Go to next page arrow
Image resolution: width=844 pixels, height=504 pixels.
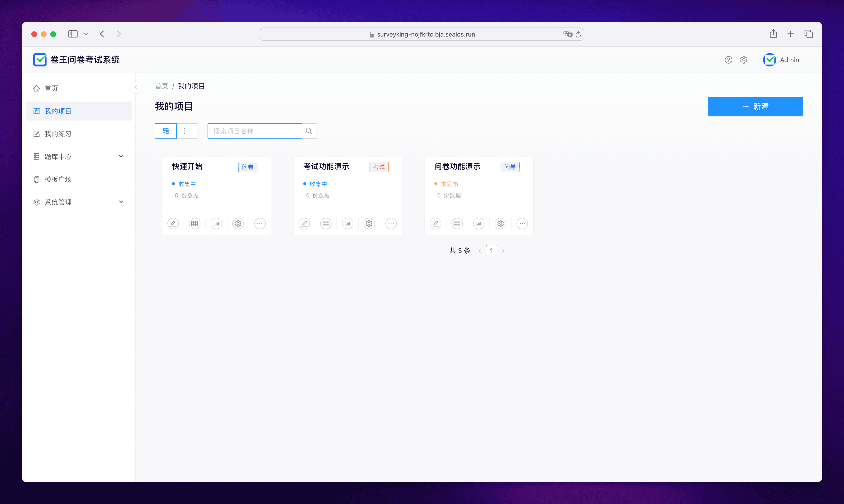point(503,251)
